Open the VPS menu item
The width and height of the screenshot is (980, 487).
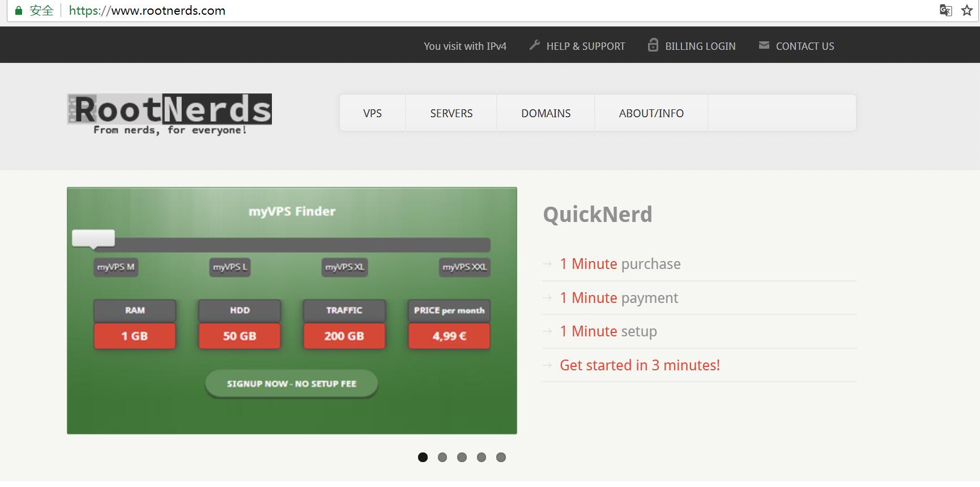(372, 113)
